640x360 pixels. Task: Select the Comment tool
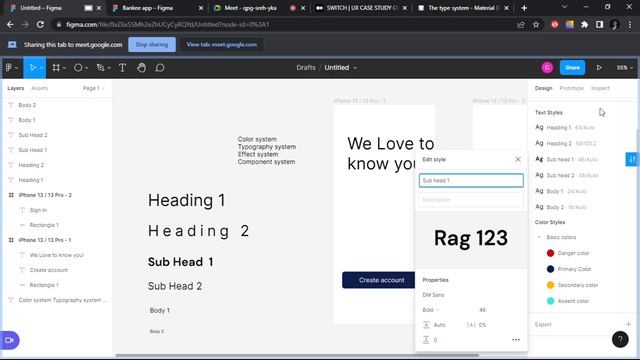click(x=160, y=68)
